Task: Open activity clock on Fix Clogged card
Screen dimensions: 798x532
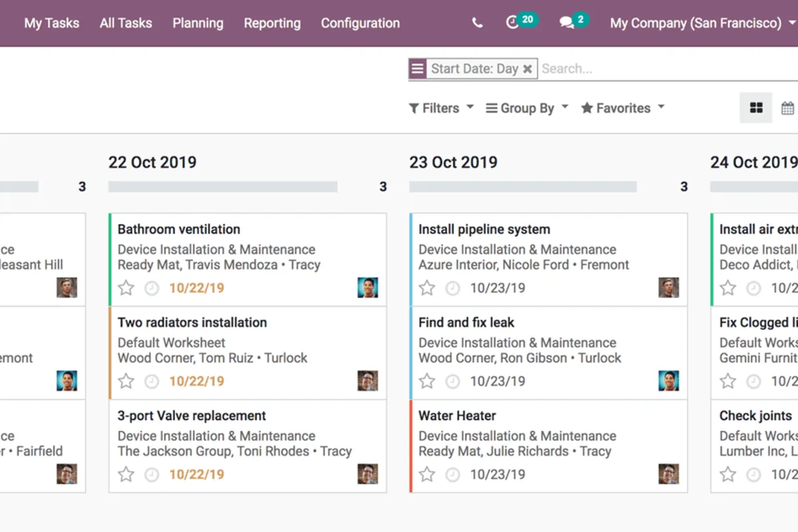Action: (x=753, y=381)
